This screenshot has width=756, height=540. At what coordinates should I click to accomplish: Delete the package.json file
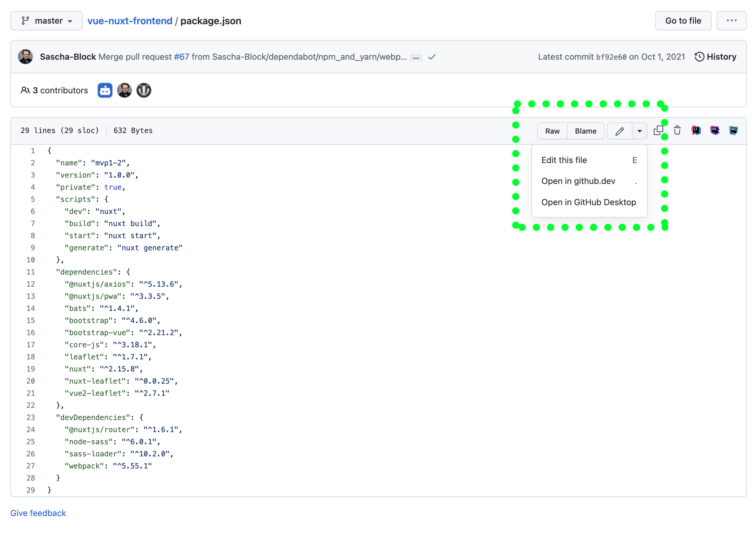(x=677, y=131)
